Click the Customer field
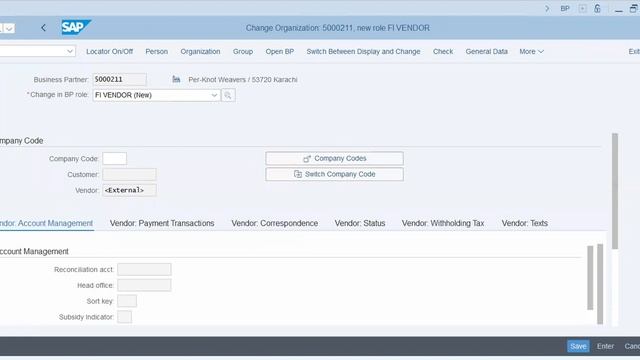640x360 pixels. click(x=129, y=175)
